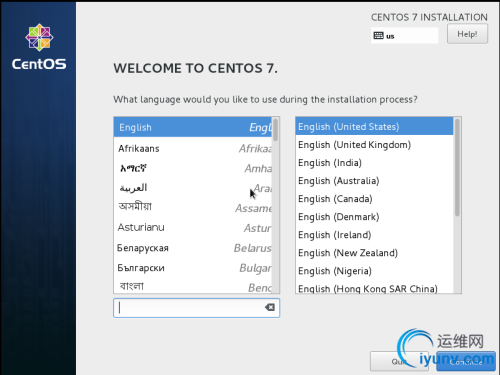This screenshot has width=500, height=375.
Task: Choose English (New Zealand) locale
Action: [374, 253]
